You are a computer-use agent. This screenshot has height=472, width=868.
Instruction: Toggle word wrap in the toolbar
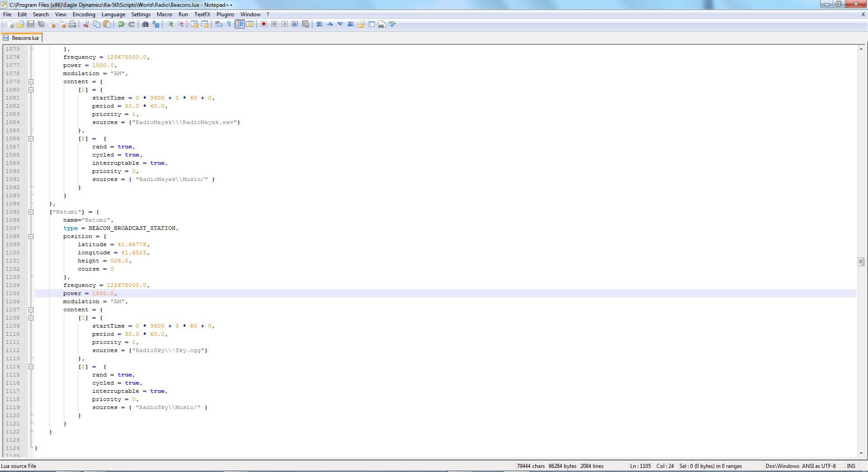coord(219,24)
